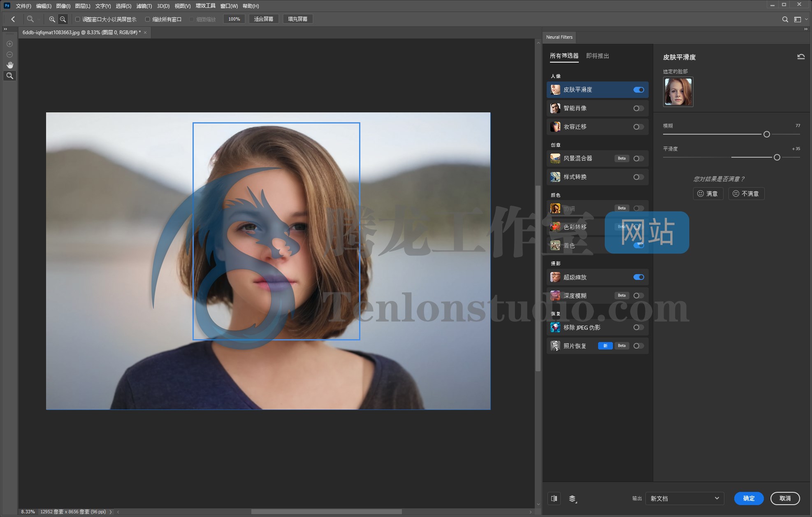
Task: Click 样式转换 filter thumbnail icon
Action: (x=555, y=177)
